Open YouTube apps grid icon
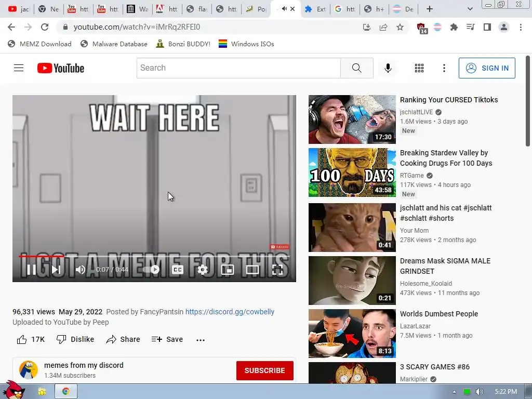The height and width of the screenshot is (399, 532). [x=419, y=68]
